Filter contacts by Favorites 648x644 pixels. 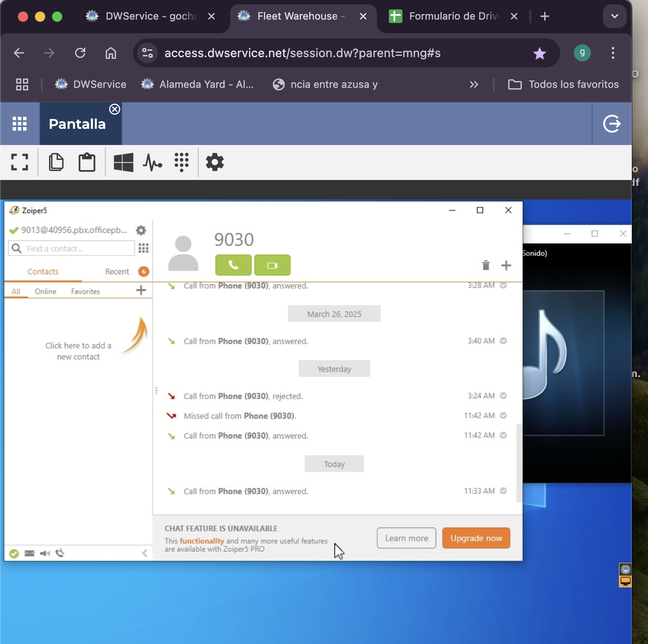click(86, 291)
